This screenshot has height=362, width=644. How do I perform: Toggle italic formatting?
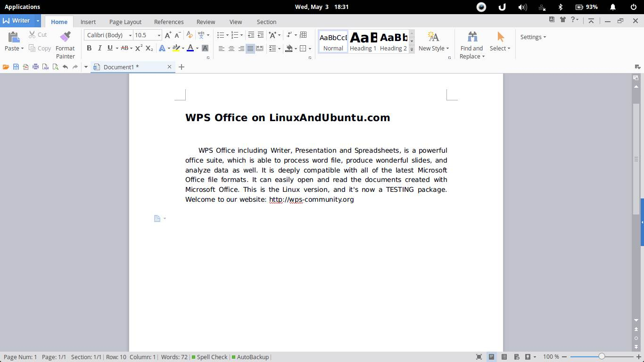99,48
